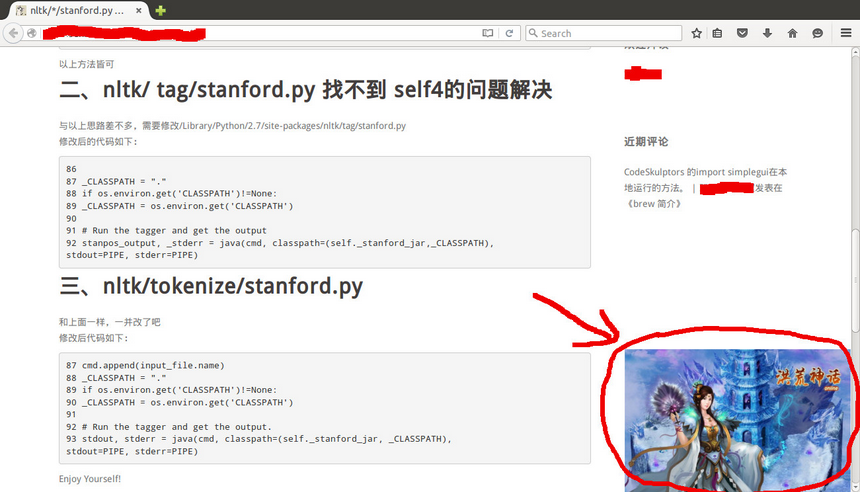This screenshot has width=862, height=495.
Task: Open the chat bubble toolbar icon
Action: (817, 33)
